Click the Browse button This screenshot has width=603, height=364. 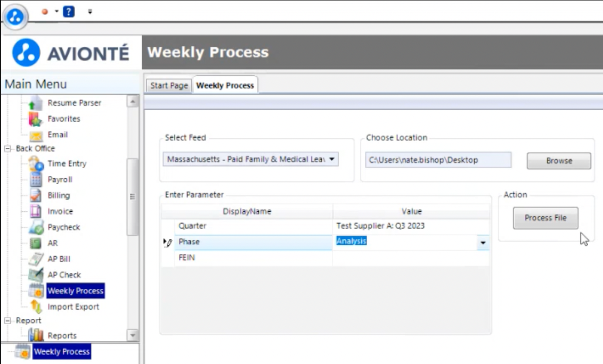[x=559, y=161]
